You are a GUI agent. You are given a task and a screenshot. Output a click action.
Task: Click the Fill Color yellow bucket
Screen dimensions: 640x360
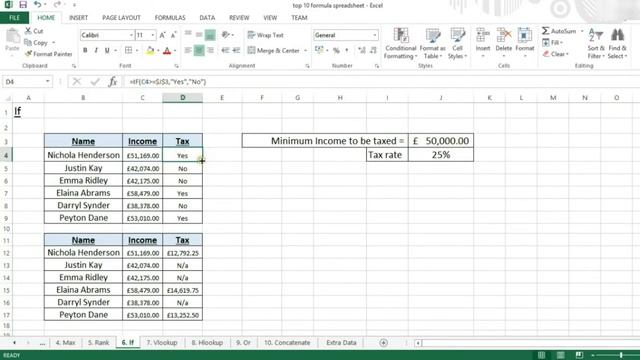coord(150,50)
